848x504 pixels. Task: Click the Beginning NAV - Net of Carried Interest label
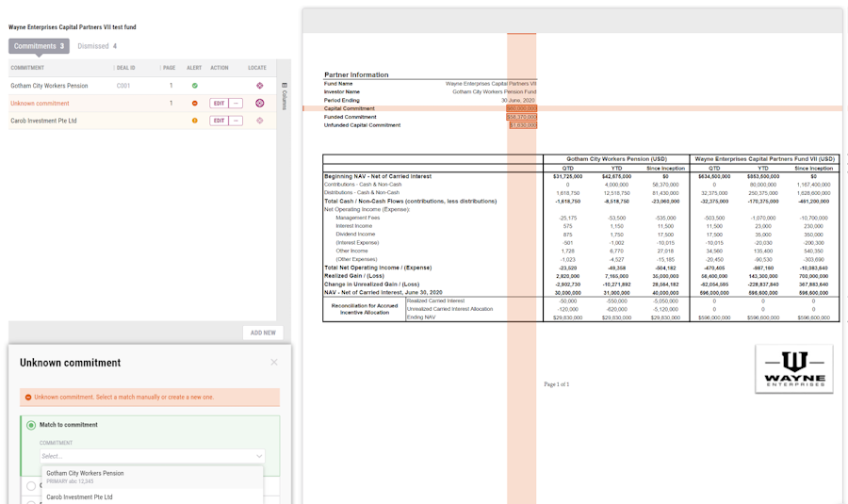pos(378,176)
